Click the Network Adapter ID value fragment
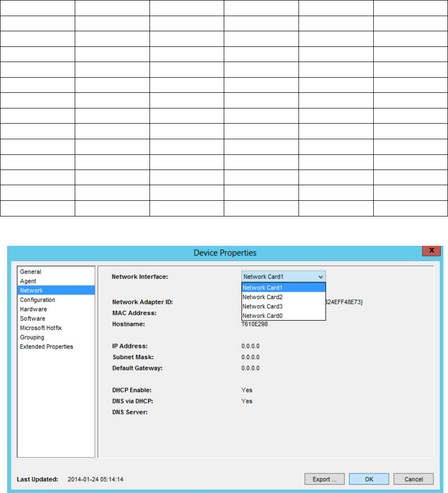448x493 pixels. 344,302
